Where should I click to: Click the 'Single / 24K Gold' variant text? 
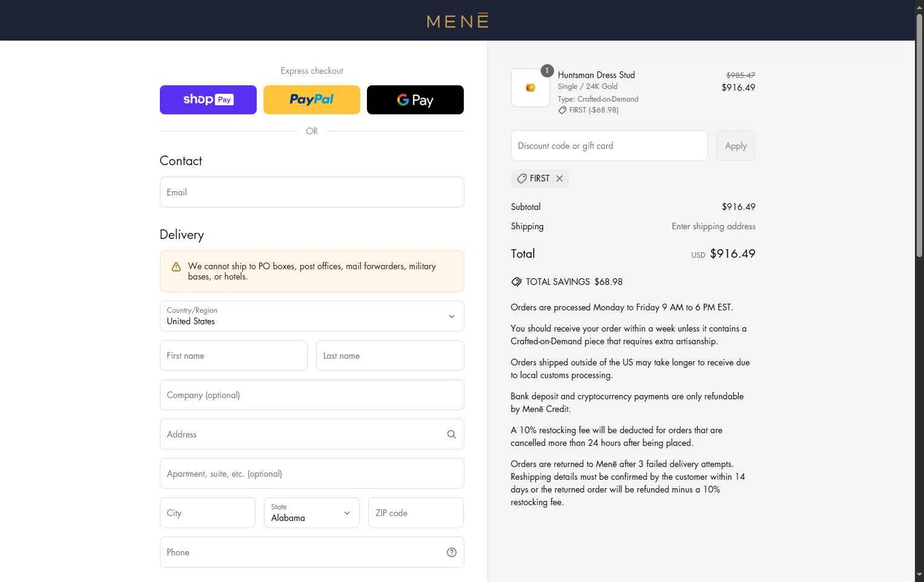point(588,87)
